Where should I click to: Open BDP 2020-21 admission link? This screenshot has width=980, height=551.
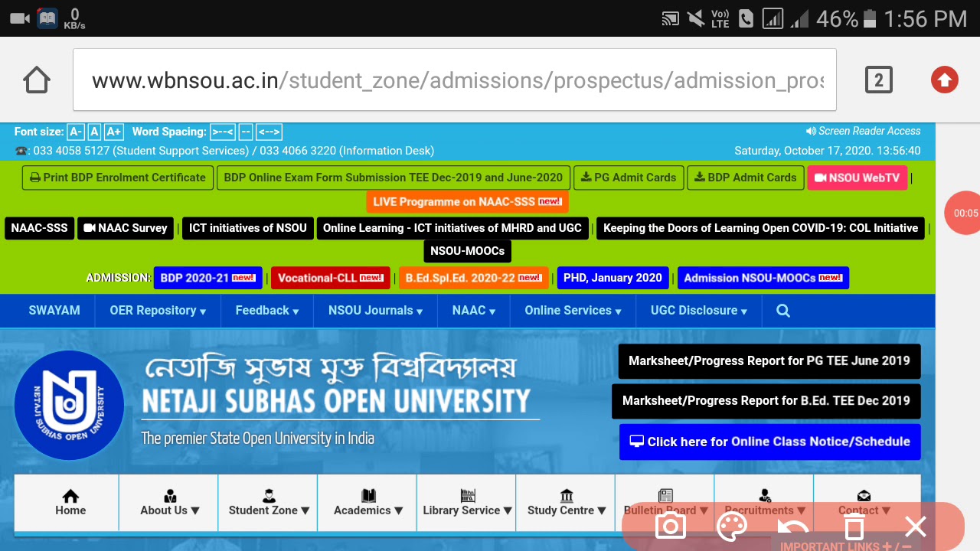pos(208,278)
